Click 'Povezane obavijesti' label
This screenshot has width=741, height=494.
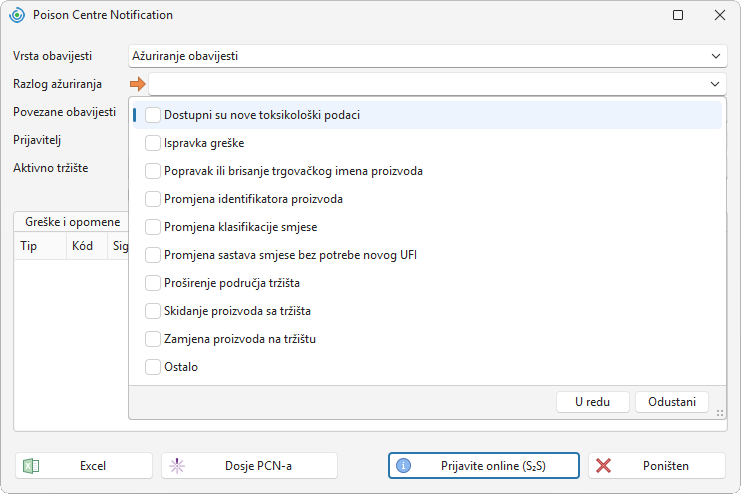pyautogui.click(x=64, y=112)
